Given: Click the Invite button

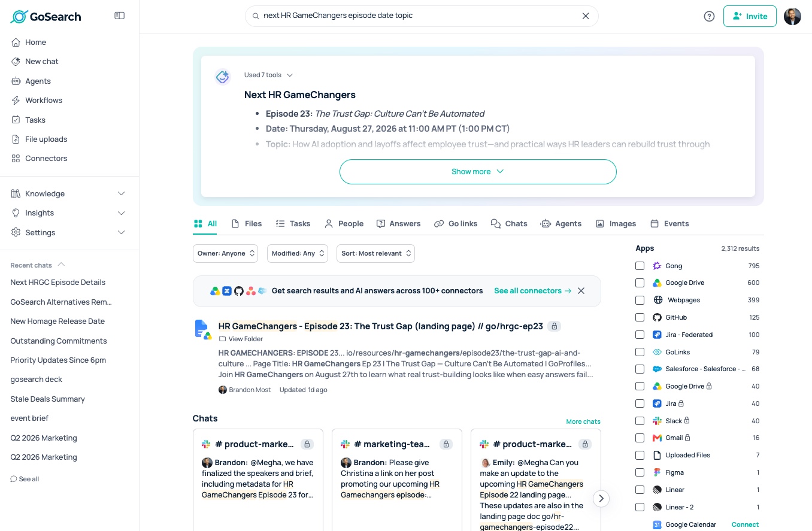Looking at the screenshot, I should pos(750,16).
